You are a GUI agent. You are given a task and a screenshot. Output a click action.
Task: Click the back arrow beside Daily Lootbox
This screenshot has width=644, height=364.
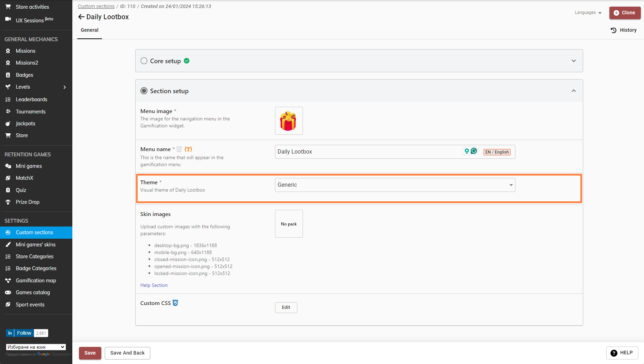pyautogui.click(x=81, y=17)
